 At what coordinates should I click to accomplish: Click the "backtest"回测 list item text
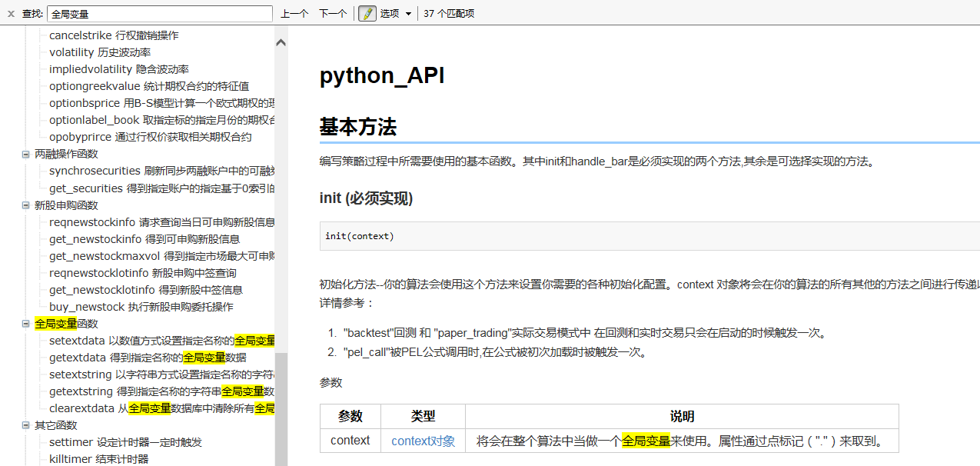point(584,333)
